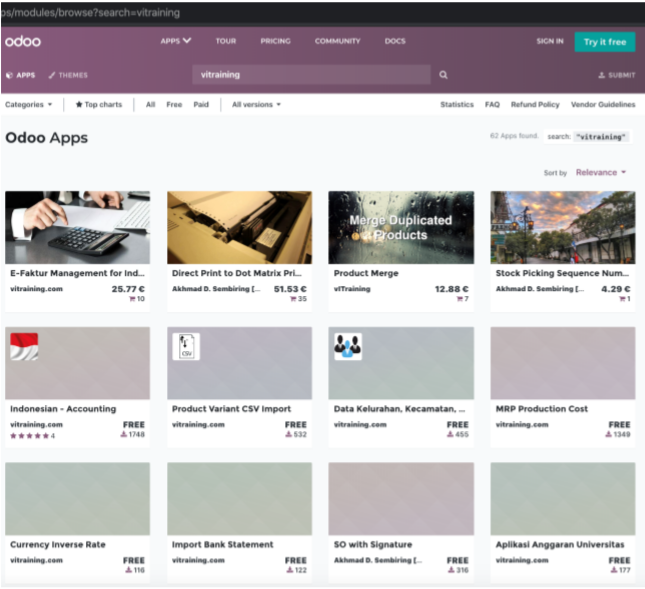Click the cart icon under Direct Print price

(293, 299)
